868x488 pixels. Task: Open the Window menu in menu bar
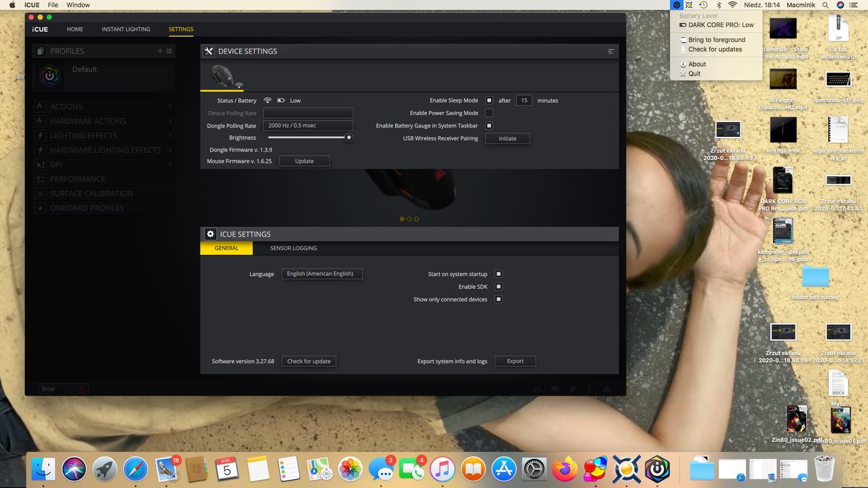tap(78, 5)
